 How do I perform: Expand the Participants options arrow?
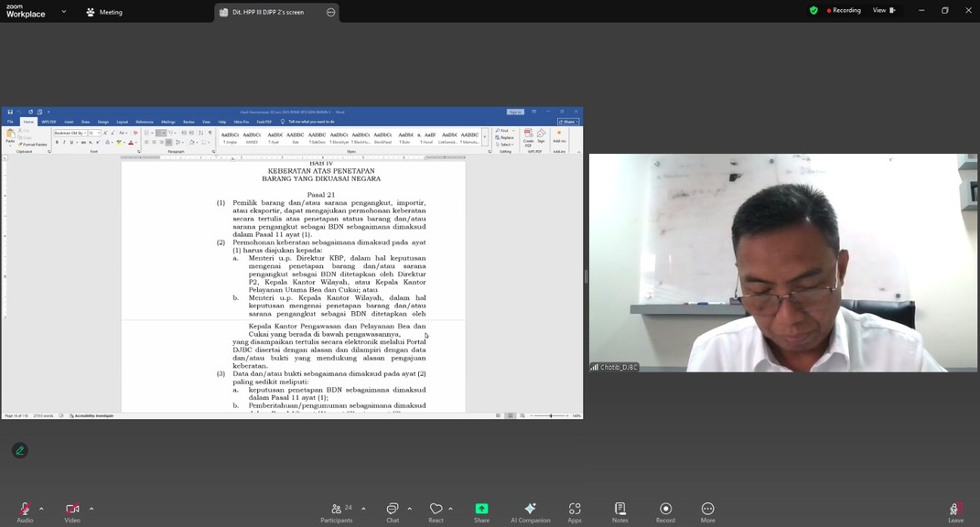[x=364, y=509]
